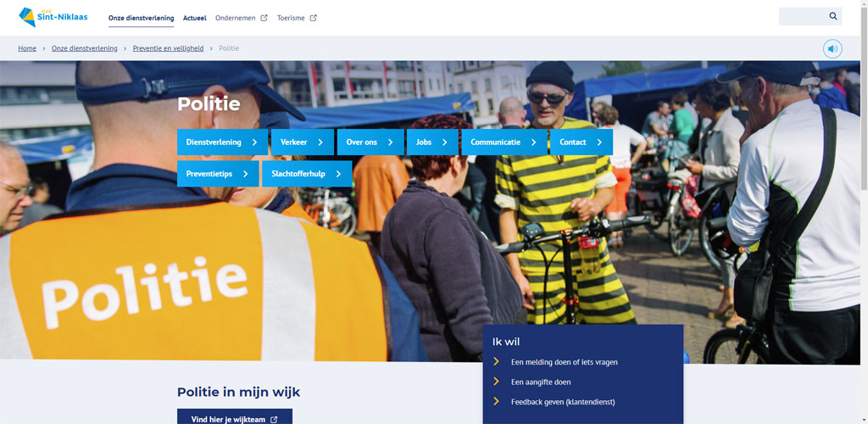Click the external-link icon beside Ondernemen
Screen dimensions: 868x424
tap(264, 18)
